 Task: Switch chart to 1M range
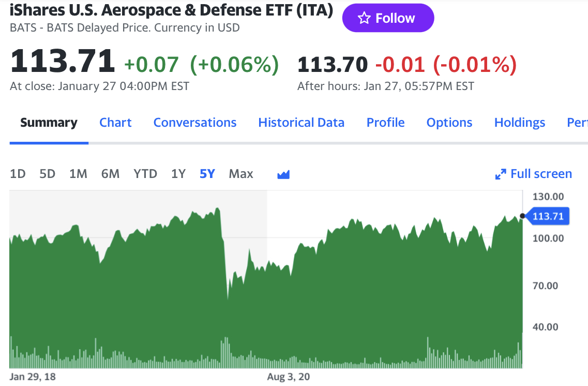click(x=78, y=174)
